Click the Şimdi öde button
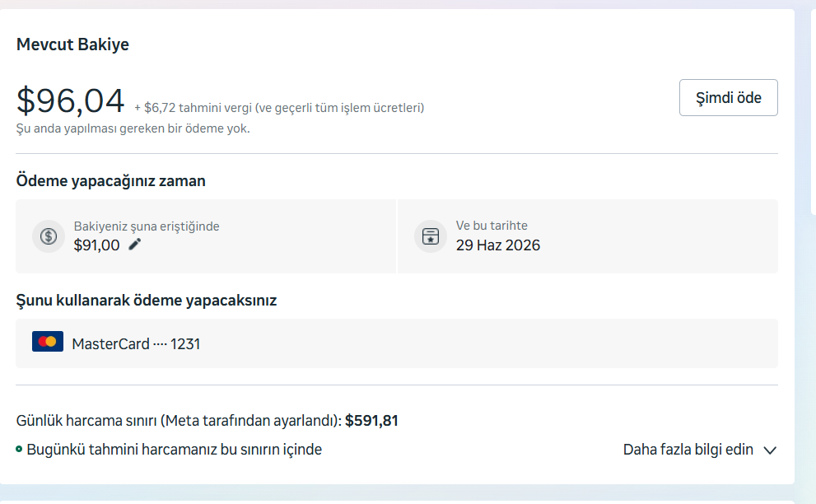 [728, 97]
